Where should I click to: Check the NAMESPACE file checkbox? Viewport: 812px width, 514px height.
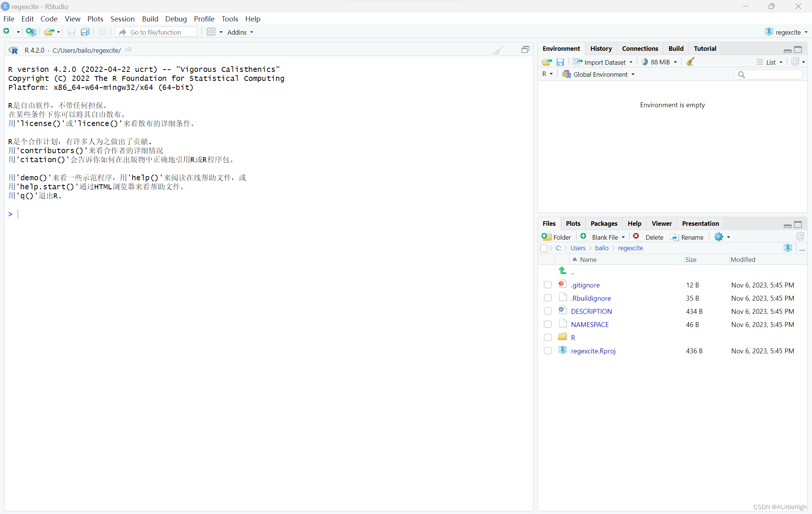tap(548, 324)
